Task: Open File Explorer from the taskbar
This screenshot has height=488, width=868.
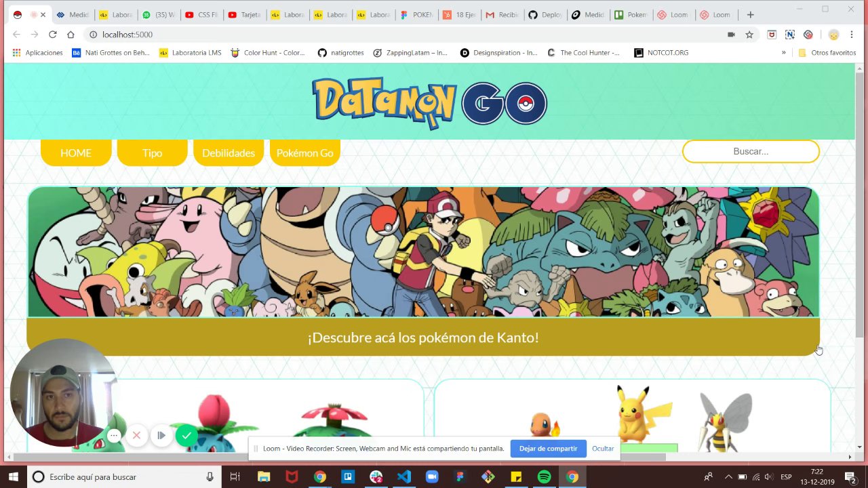Action: click(x=263, y=476)
